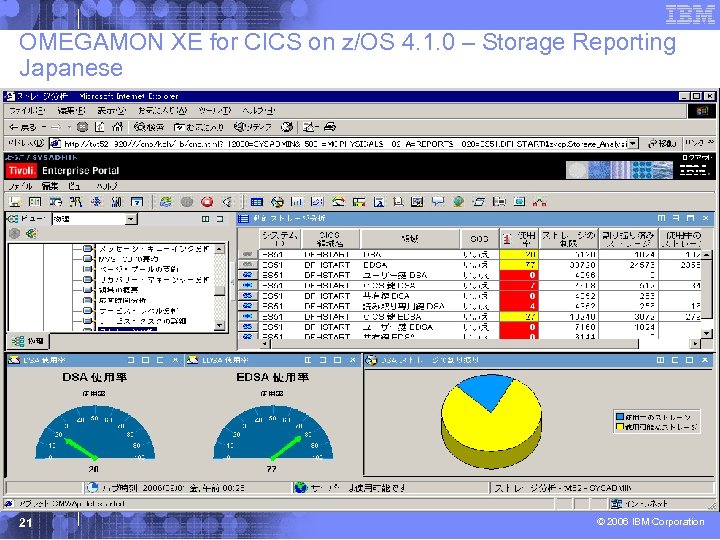The height and width of the screenshot is (540, 720).
Task: Click the red Stop icon in portal toolbar
Action: pos(207,202)
